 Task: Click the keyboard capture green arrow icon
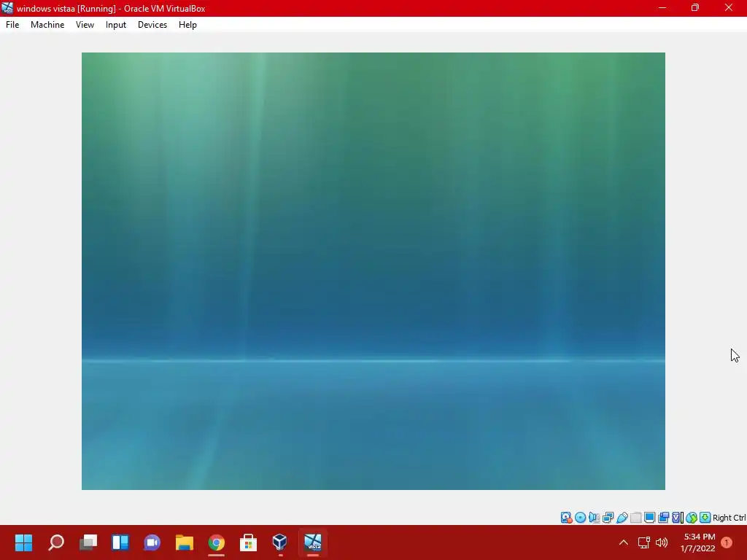tap(705, 518)
